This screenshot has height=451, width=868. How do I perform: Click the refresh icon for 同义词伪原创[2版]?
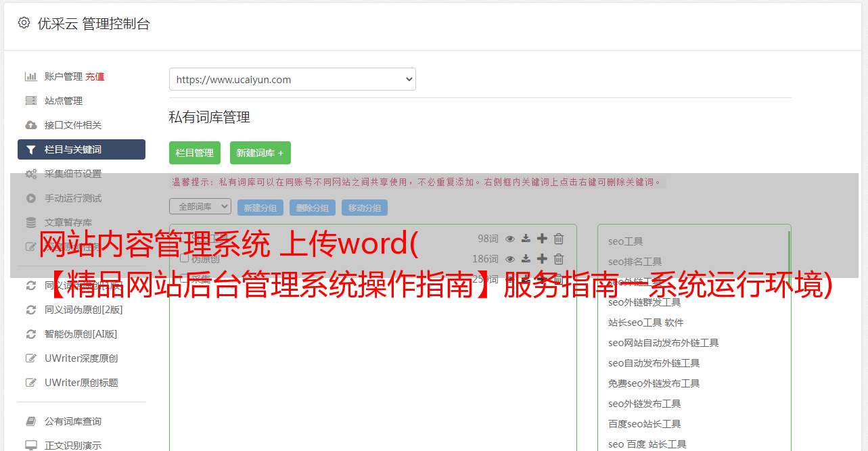coord(30,310)
